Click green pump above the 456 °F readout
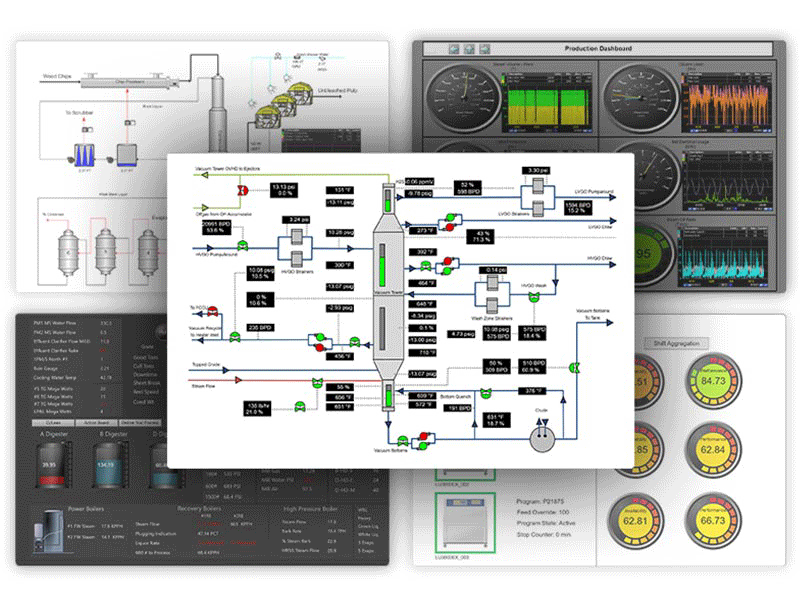The height and width of the screenshot is (604, 800). (320, 338)
